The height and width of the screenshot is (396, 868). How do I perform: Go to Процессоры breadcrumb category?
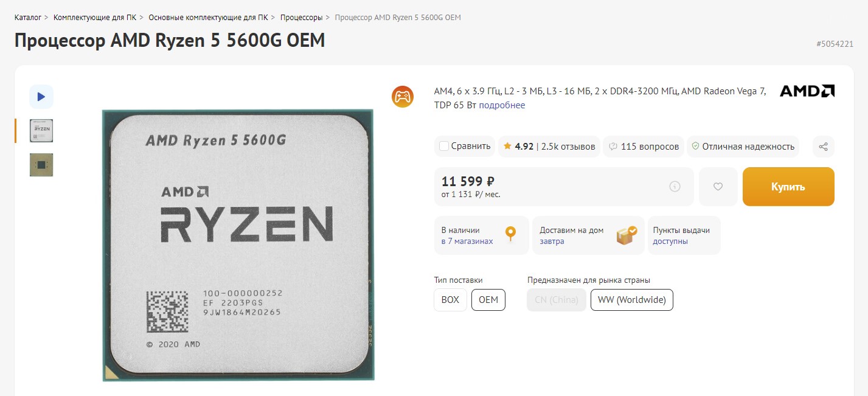[301, 18]
